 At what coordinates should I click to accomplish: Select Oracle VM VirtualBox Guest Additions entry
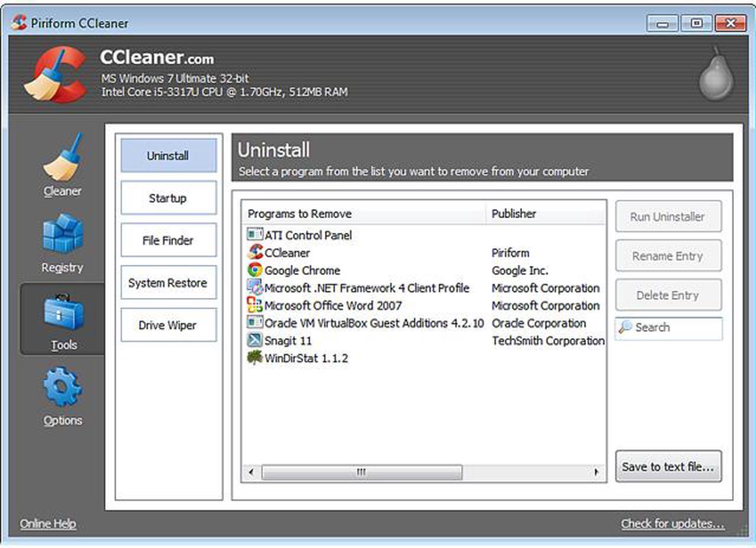(x=374, y=323)
